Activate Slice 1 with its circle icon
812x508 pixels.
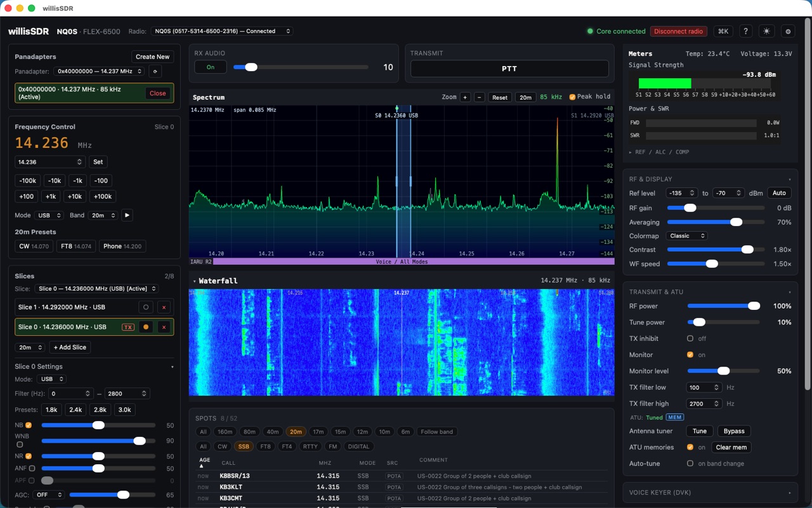tap(146, 307)
